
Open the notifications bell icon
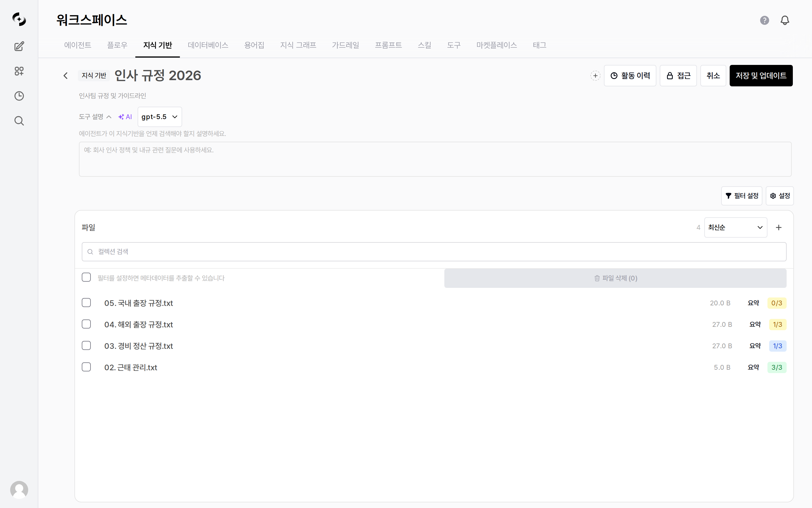point(785,20)
